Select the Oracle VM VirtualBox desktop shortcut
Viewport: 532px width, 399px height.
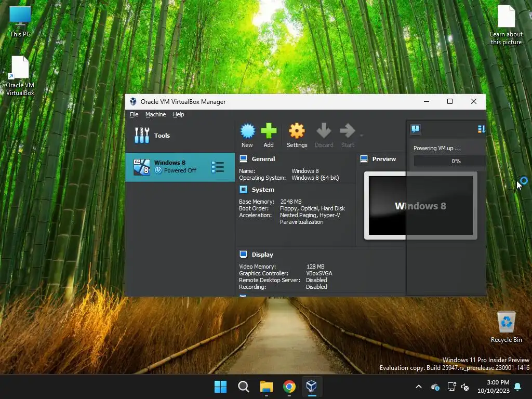click(20, 76)
